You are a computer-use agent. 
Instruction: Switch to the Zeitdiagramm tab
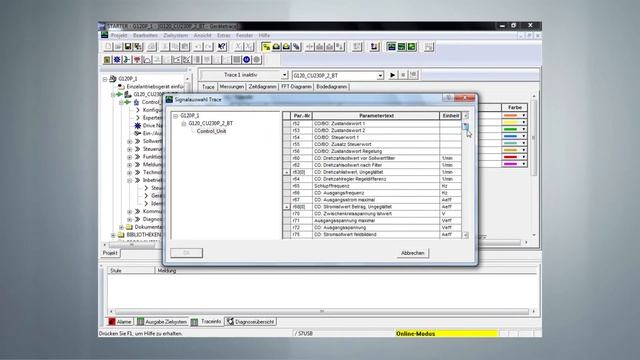point(262,87)
